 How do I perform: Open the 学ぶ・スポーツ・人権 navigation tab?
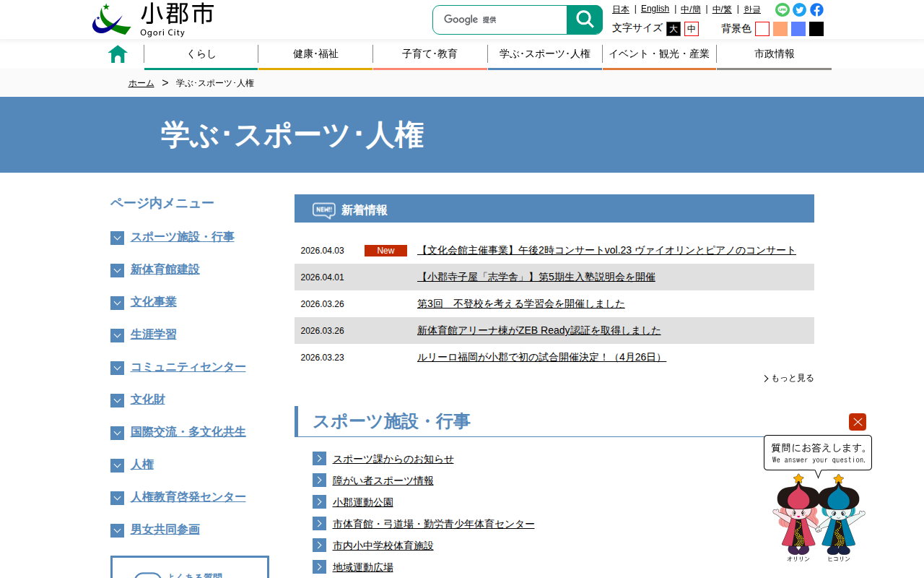pos(545,54)
